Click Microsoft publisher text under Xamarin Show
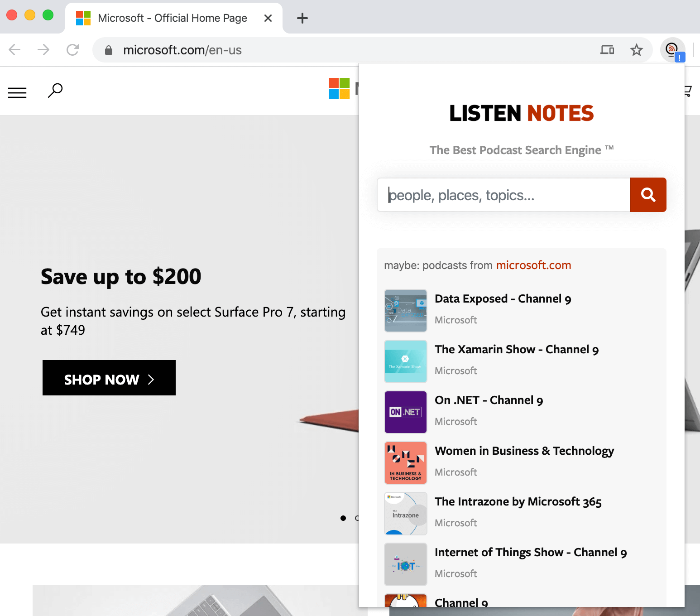The image size is (700, 616). pos(456,371)
